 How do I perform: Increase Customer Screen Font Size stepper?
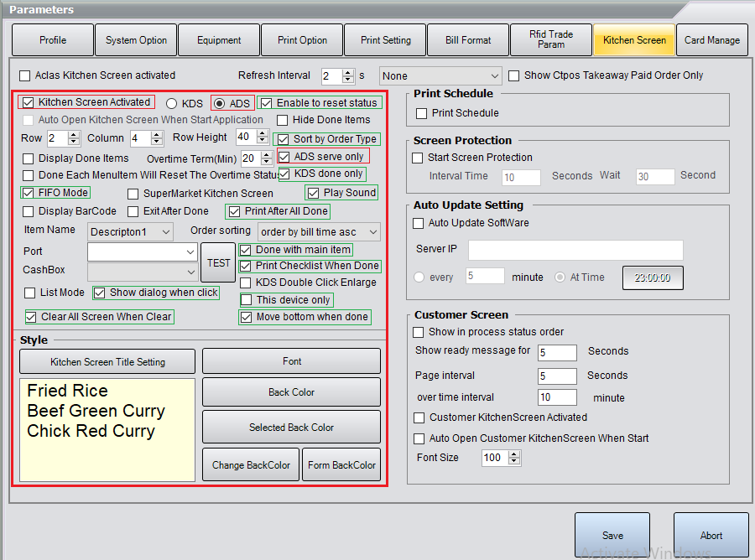514,454
